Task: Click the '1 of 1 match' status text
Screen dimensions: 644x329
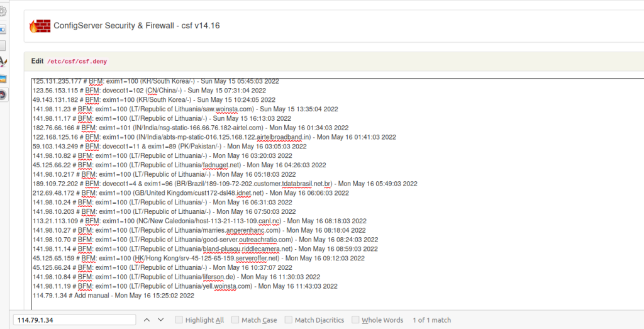Action: [x=431, y=320]
